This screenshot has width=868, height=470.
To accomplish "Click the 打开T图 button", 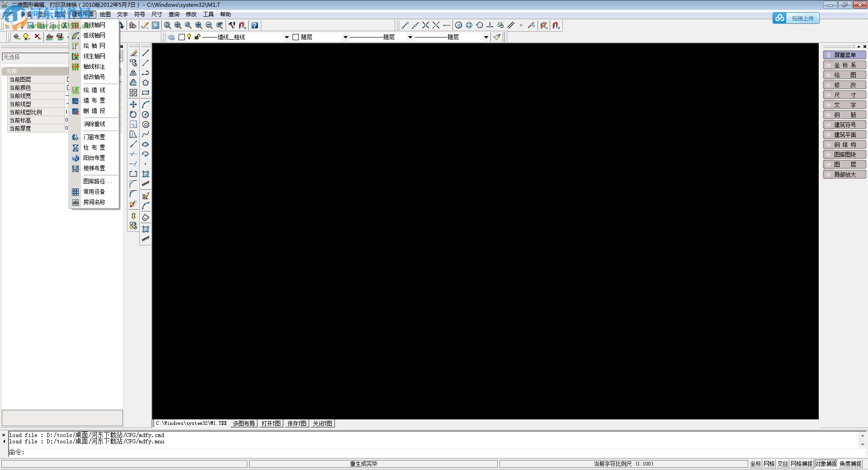I will click(x=271, y=423).
